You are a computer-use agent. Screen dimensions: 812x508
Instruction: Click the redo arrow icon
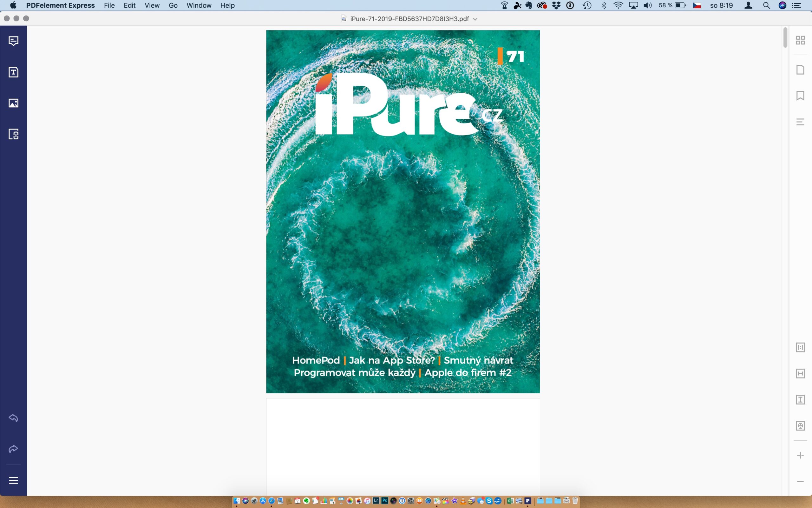click(13, 449)
